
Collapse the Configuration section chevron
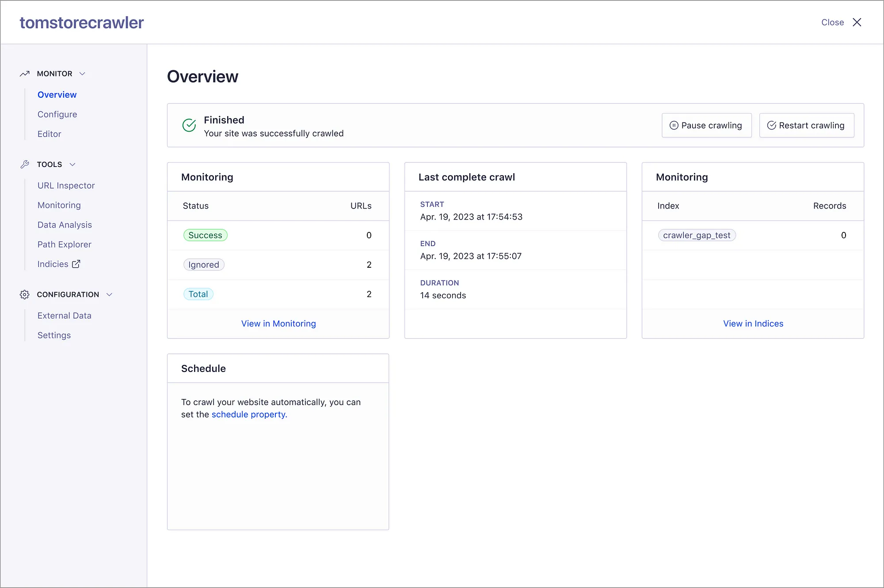point(110,295)
